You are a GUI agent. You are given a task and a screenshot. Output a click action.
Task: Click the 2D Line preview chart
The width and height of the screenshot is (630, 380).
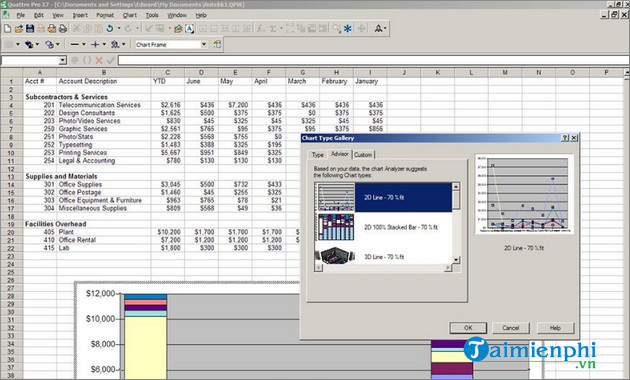[524, 194]
